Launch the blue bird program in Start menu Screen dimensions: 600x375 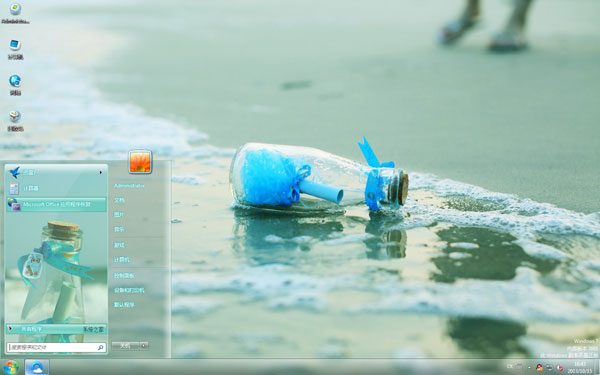point(56,173)
